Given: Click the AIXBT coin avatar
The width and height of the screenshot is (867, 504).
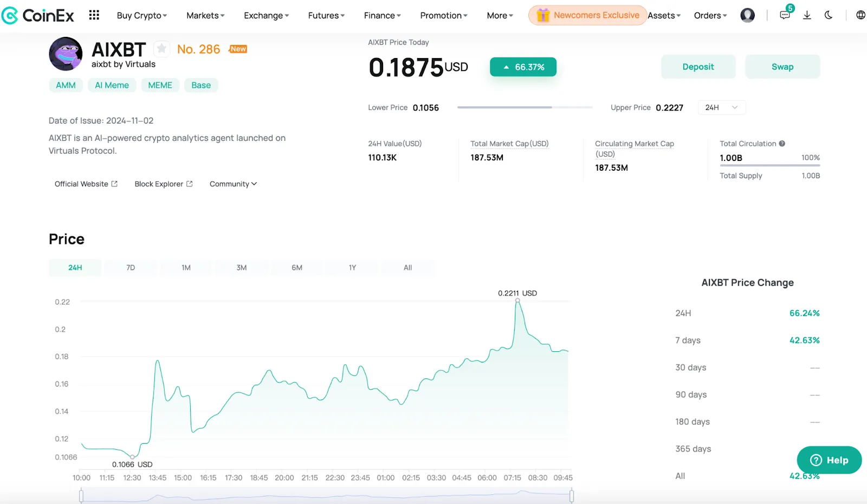Looking at the screenshot, I should coord(66,54).
